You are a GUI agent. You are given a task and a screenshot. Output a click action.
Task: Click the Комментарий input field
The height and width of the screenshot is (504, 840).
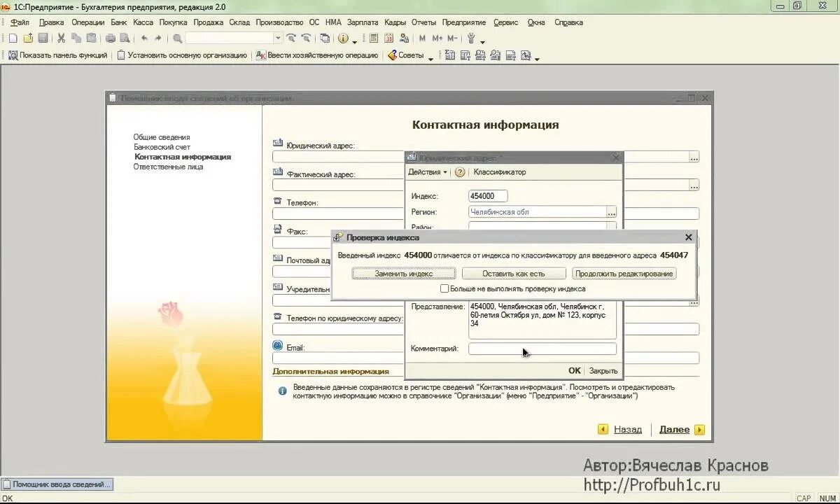point(542,349)
